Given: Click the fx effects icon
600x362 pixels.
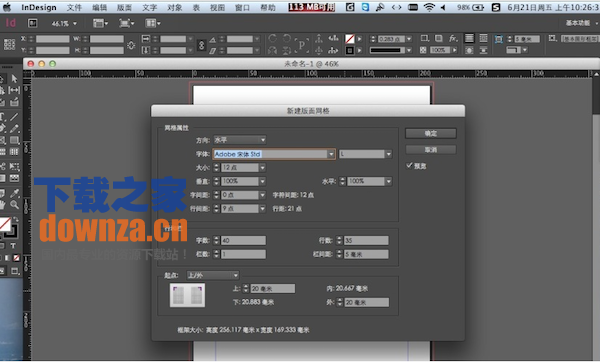Looking at the screenshot, I should tap(453, 38).
